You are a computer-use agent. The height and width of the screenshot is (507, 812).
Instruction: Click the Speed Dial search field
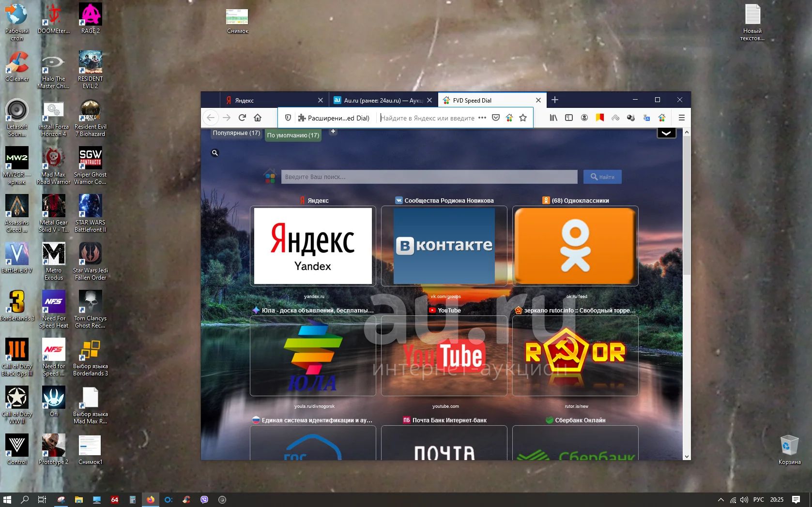pyautogui.click(x=429, y=177)
